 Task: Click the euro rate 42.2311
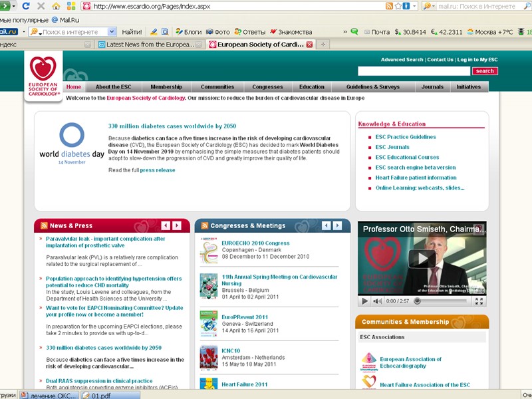pos(446,32)
